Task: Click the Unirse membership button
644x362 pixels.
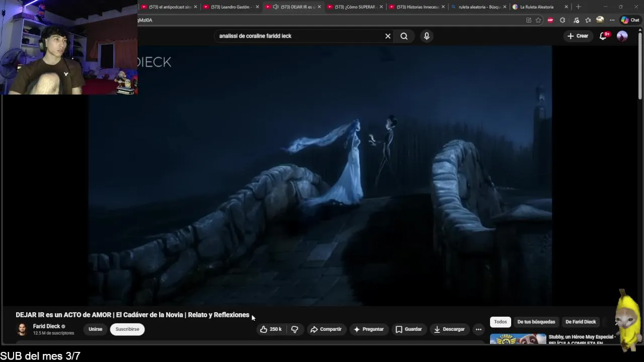Action: tap(95, 329)
